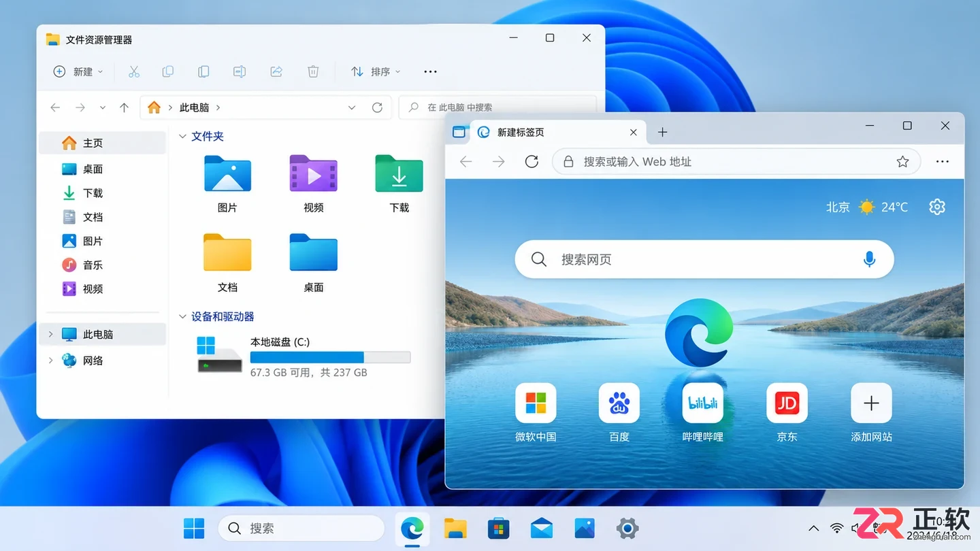This screenshot has width=980, height=551.
Task: Click the Copy icon in File Explorer toolbar
Action: click(167, 71)
